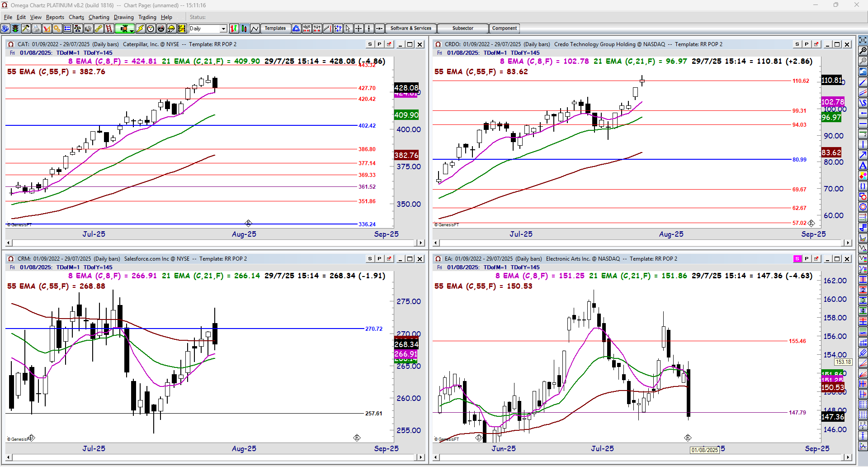Viewport: 868px width, 467px height.
Task: Click the chain link icon in toolbar
Action: click(99, 29)
